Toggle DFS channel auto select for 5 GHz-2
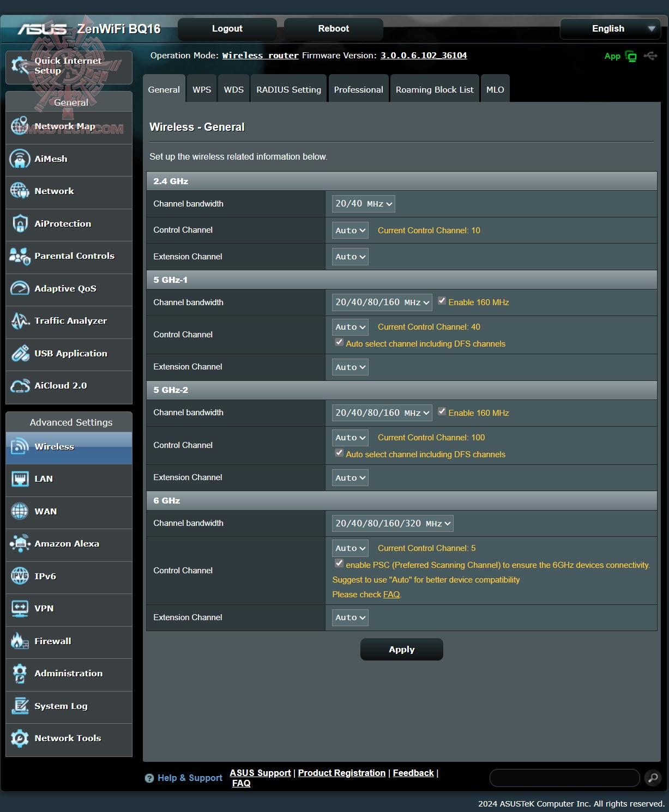 [339, 453]
